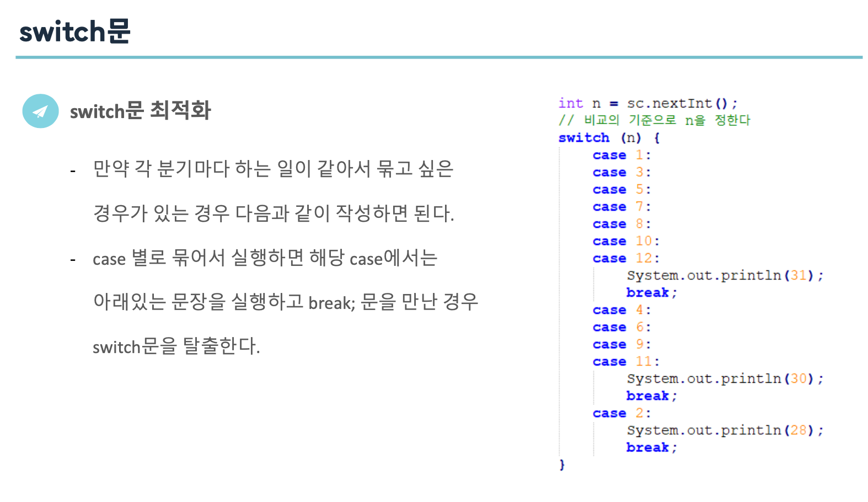Viewport: 868px width, 502px height.
Task: Click the 'break;' after println(30)
Action: [x=651, y=396]
